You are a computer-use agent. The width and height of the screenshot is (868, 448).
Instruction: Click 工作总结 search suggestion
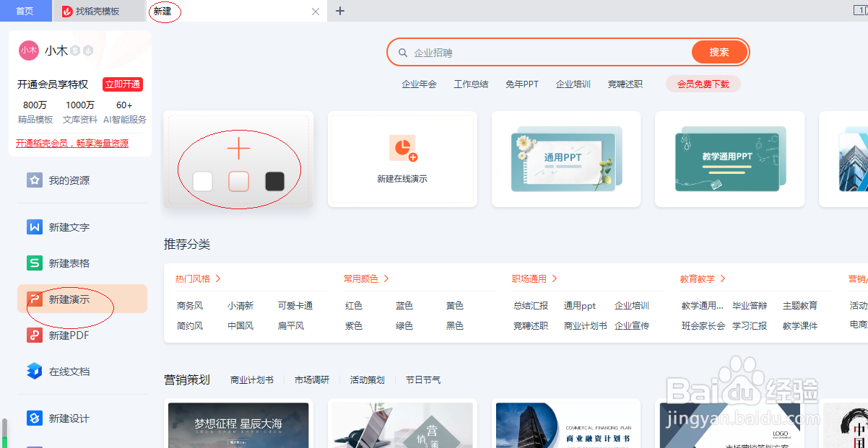[472, 84]
